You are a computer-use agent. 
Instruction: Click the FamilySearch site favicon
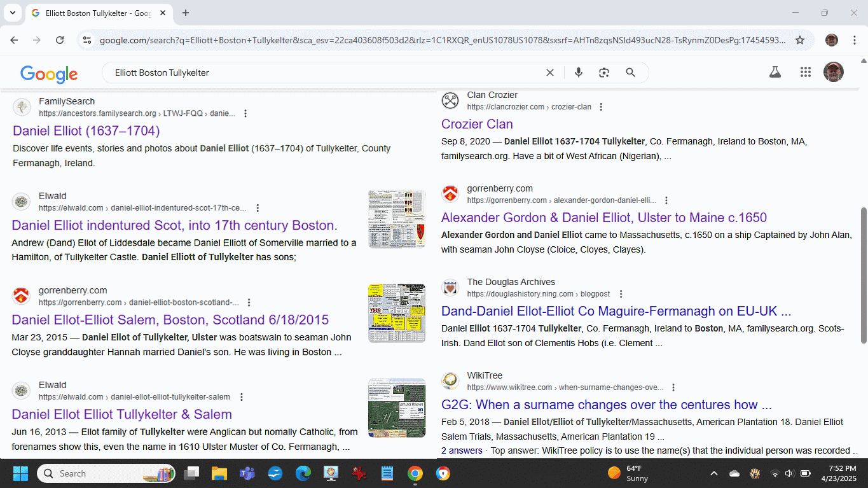[22, 107]
